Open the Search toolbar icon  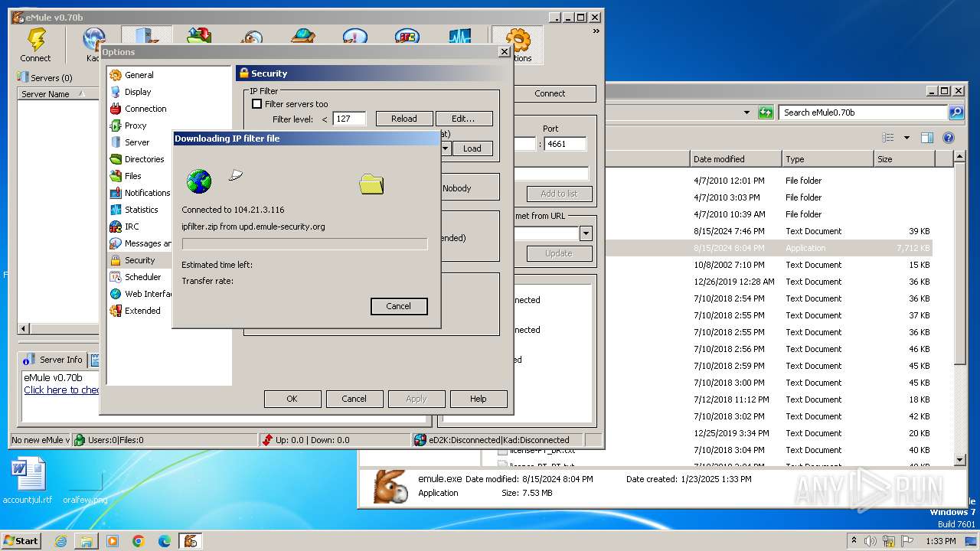251,37
